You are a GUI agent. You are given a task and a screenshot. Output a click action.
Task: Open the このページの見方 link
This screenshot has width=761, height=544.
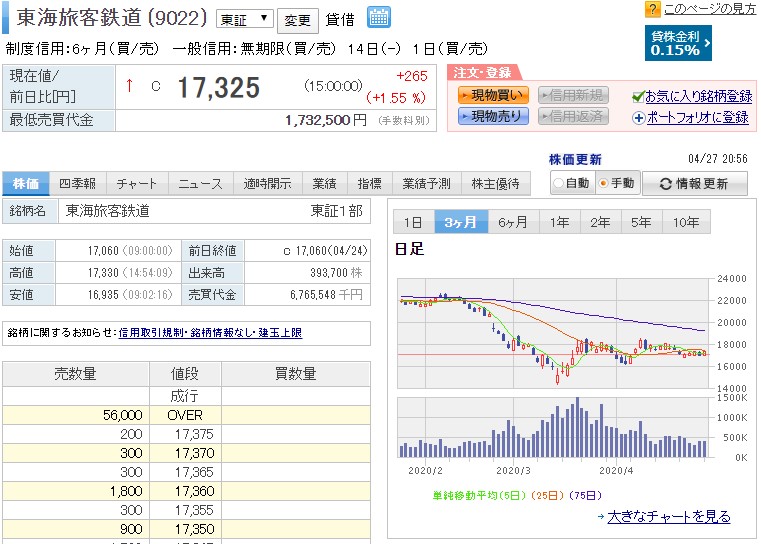[710, 9]
